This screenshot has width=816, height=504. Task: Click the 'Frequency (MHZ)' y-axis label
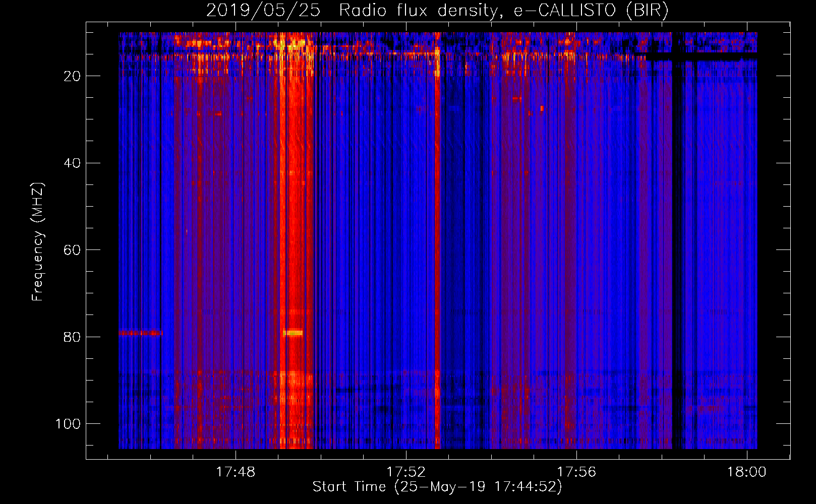point(38,242)
